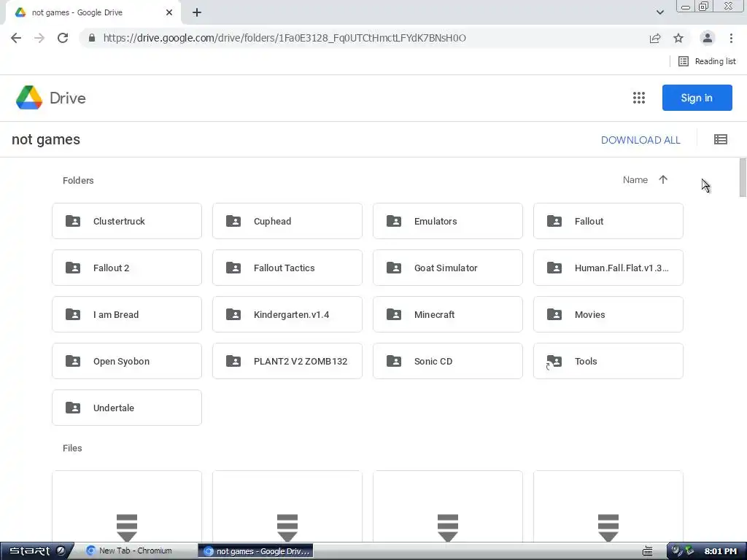
Task: Click the Sign in button
Action: click(x=697, y=98)
